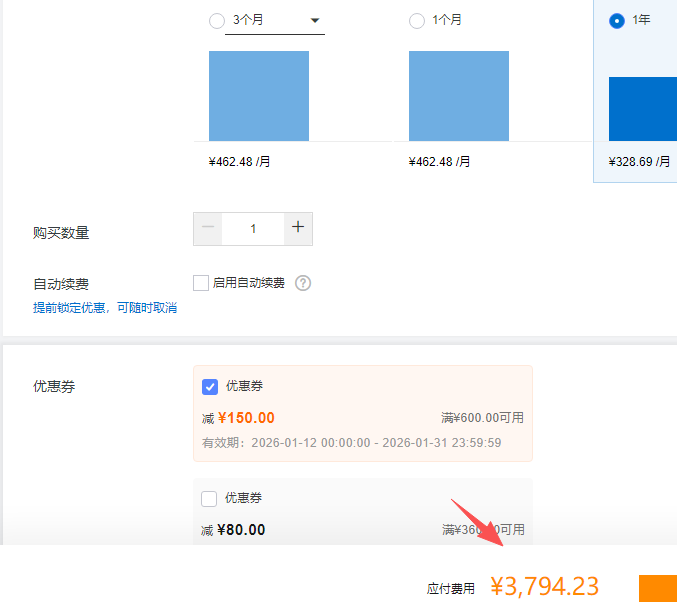Image resolution: width=677 pixels, height=602 pixels.
Task: Open the help icon beside 启用自动续费
Action: point(303,283)
